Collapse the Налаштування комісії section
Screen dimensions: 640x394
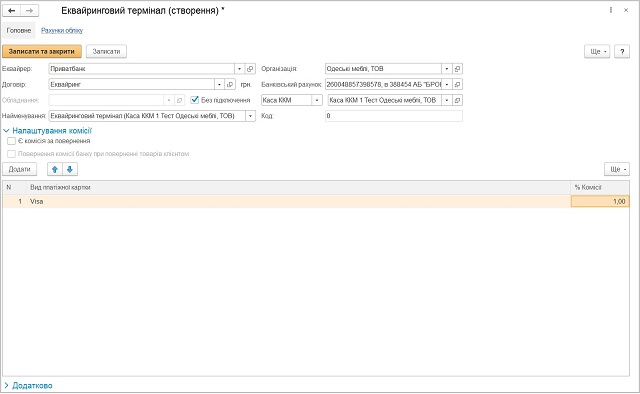[48, 131]
